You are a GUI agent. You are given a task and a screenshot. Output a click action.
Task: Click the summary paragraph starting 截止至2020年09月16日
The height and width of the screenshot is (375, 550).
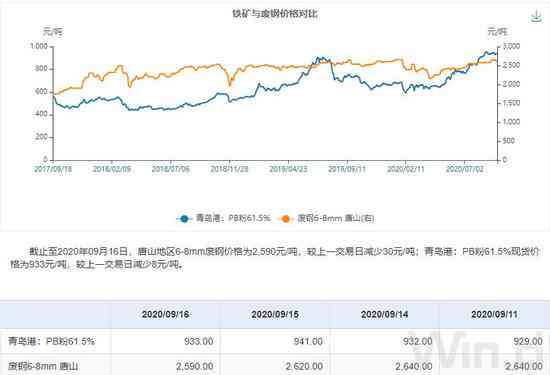pos(275,258)
